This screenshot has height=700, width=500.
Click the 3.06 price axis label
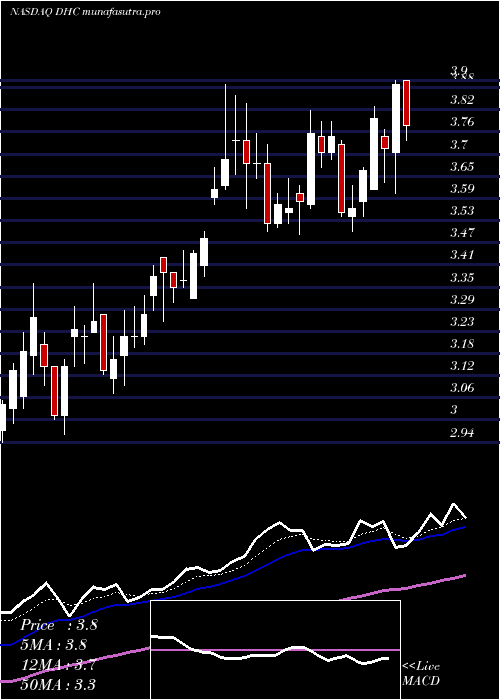click(462, 388)
